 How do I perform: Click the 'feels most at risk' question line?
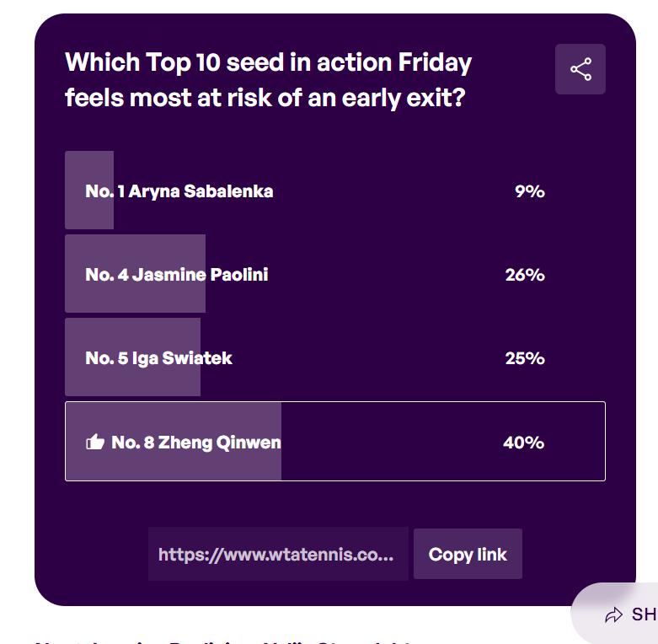tap(265, 98)
